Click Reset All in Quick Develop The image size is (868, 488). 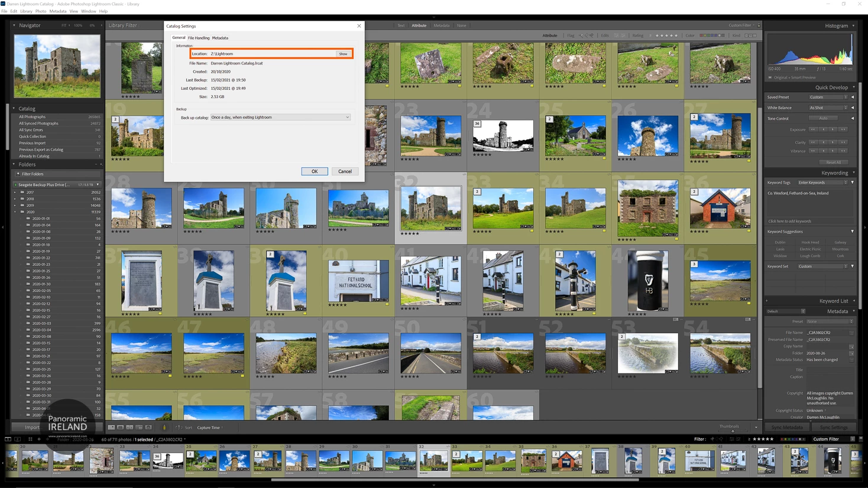coord(834,162)
